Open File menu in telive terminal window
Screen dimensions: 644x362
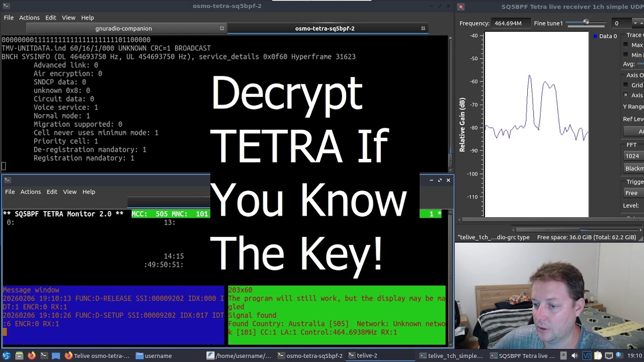pos(10,192)
